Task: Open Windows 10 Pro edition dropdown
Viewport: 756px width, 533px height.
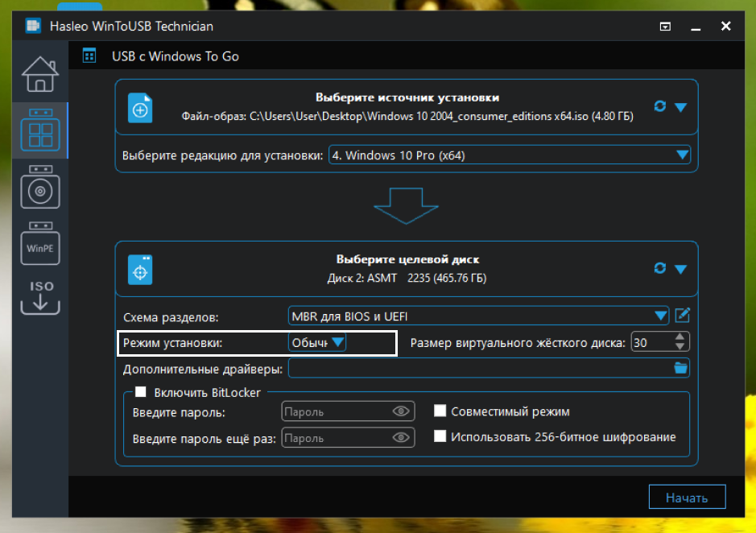Action: pyautogui.click(x=509, y=155)
